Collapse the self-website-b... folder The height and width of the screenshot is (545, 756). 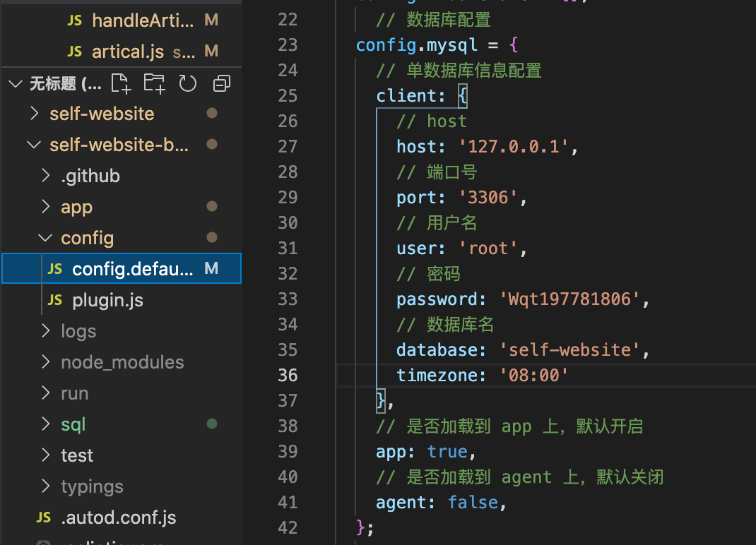click(x=34, y=145)
